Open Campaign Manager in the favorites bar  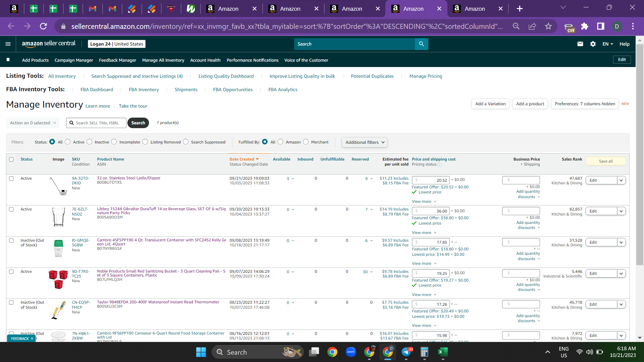pos(74,60)
